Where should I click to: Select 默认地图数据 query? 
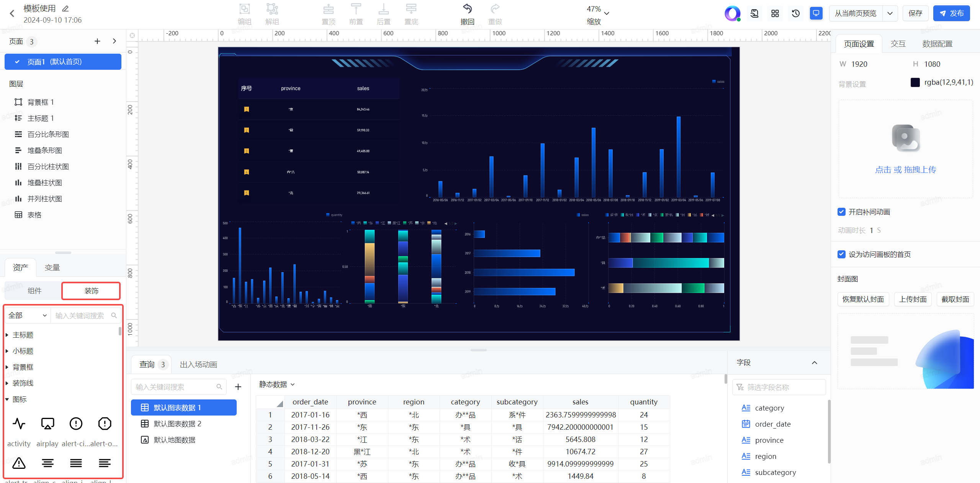[x=184, y=440]
